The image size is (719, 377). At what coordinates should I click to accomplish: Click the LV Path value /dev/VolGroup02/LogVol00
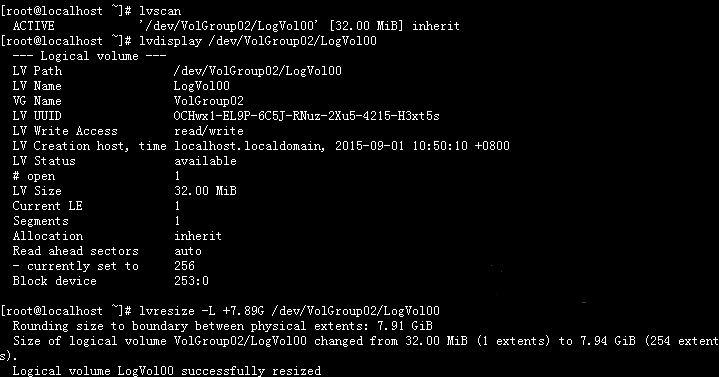[258, 71]
